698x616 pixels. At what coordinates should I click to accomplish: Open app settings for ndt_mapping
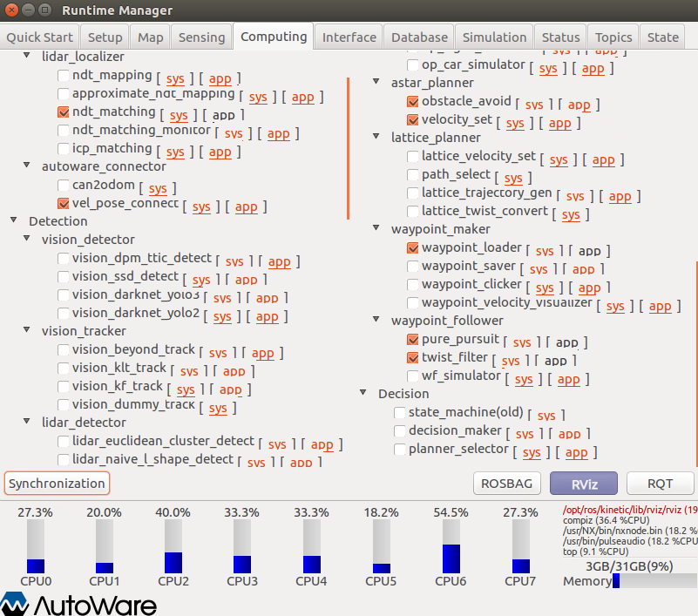(x=220, y=78)
